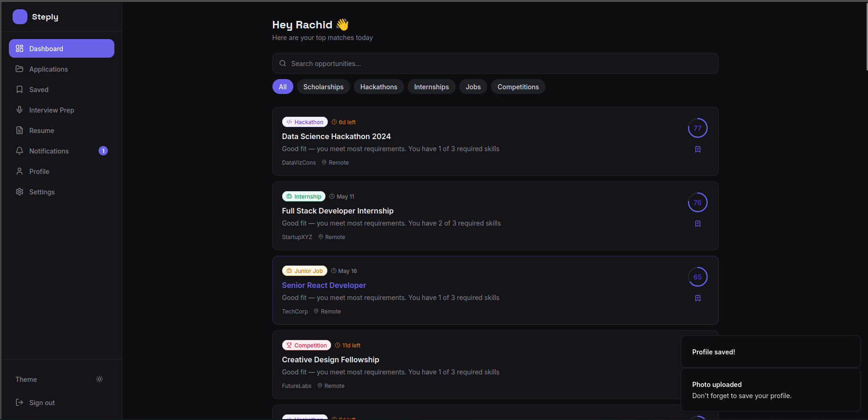The height and width of the screenshot is (420, 868).
Task: Click the May 16 deadline label
Action: [x=344, y=271]
